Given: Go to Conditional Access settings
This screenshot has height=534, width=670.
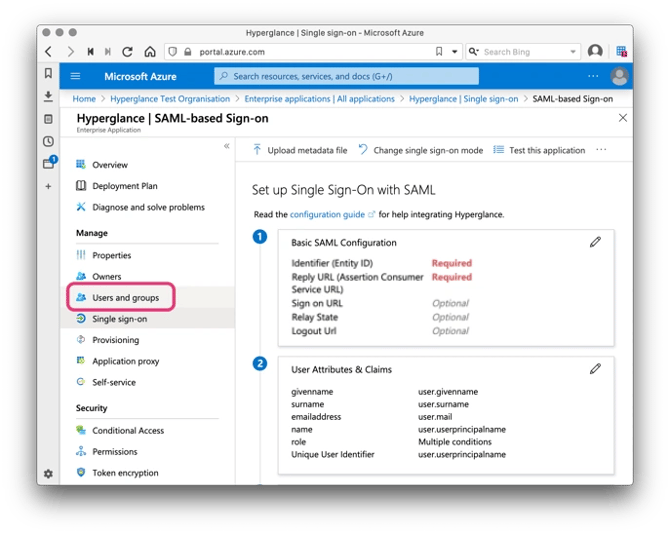Looking at the screenshot, I should [127, 430].
